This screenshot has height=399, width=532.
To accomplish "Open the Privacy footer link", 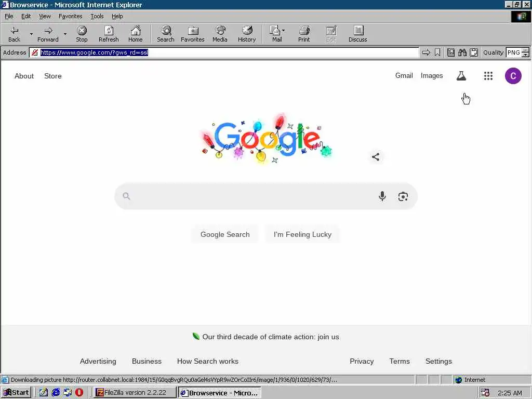I will [x=362, y=362].
